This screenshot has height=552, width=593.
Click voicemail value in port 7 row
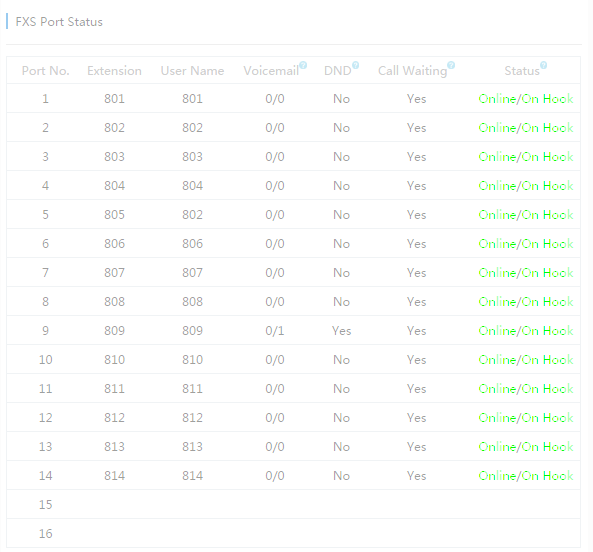tap(275, 273)
